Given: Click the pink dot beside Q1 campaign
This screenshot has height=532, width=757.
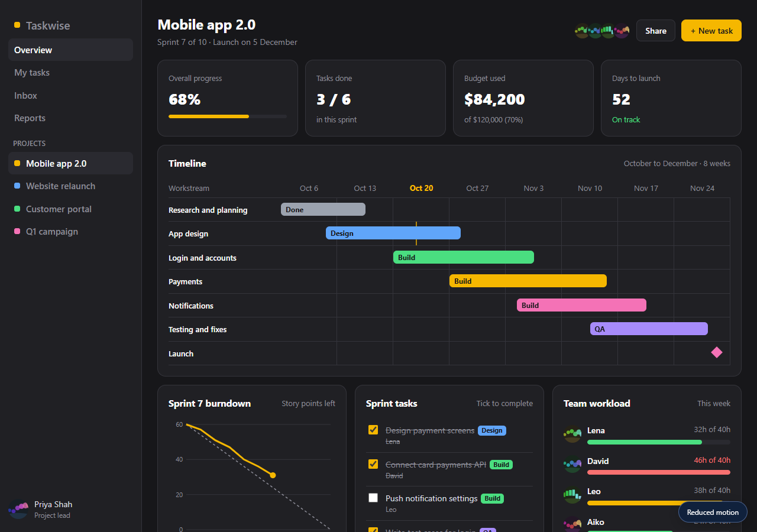Looking at the screenshot, I should click(17, 231).
